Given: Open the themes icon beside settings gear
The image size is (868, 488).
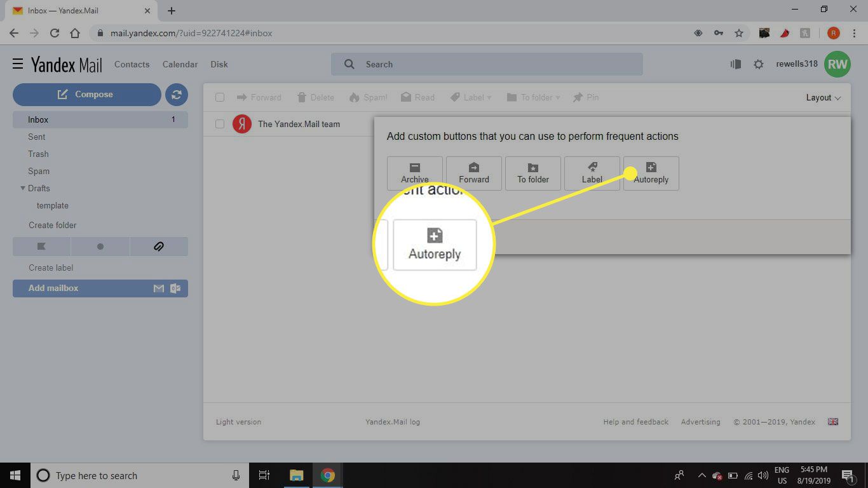Looking at the screenshot, I should pyautogui.click(x=736, y=64).
